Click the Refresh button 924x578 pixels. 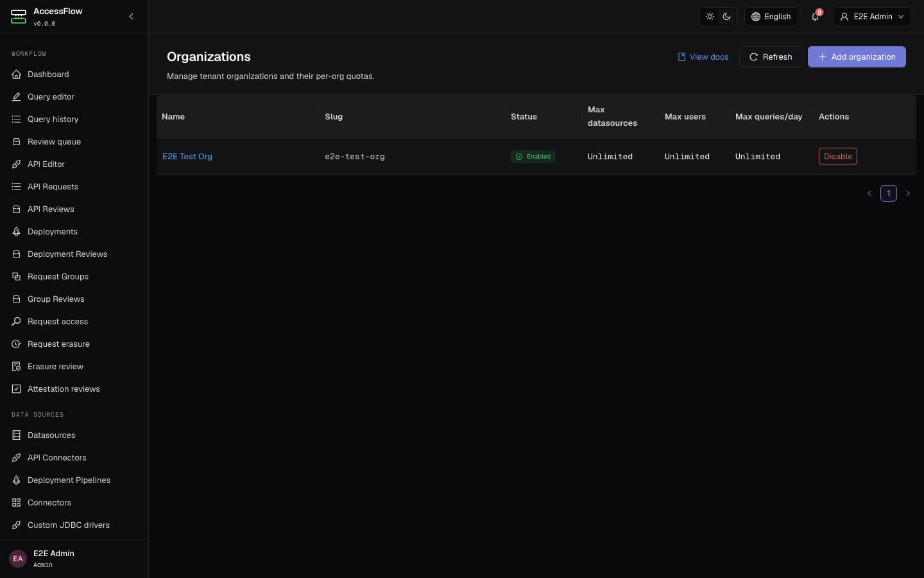tap(771, 57)
